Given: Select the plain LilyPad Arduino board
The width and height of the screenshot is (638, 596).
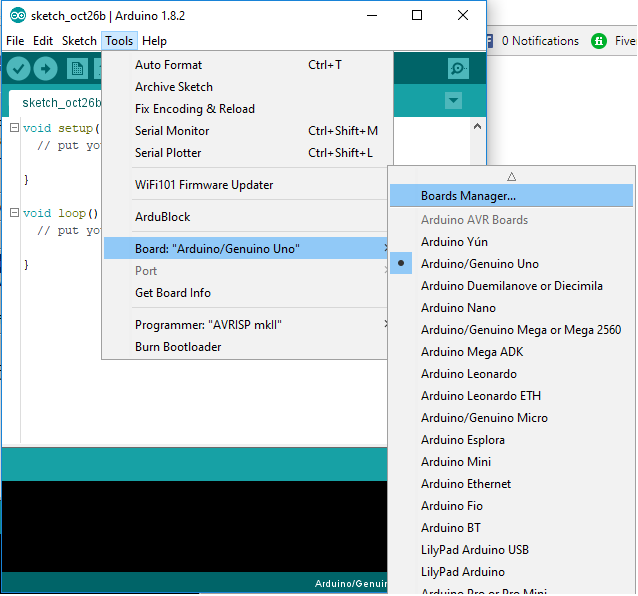Looking at the screenshot, I should [x=511, y=572].
